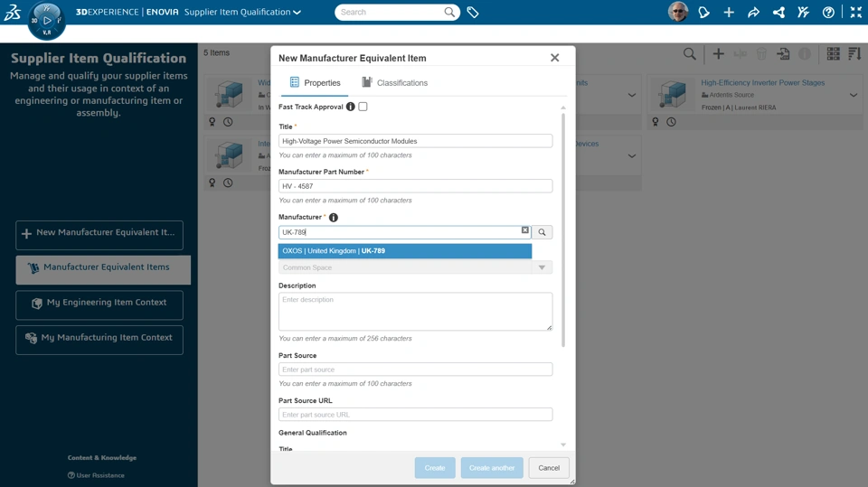Open the collaboration tools icon
The width and height of the screenshot is (868, 487).
[x=803, y=12]
